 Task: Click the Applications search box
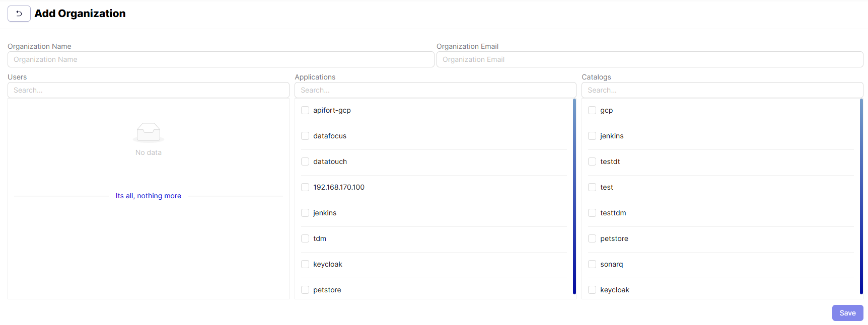tap(435, 90)
